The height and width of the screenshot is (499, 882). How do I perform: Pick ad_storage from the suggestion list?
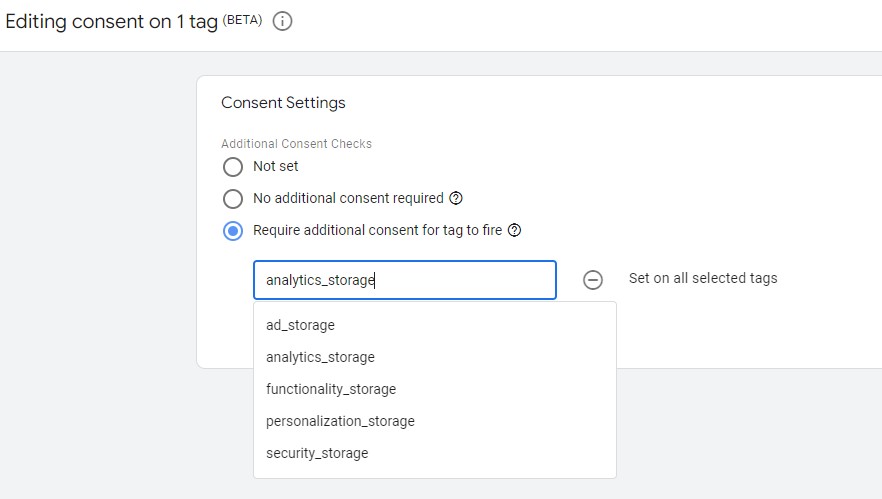pos(300,325)
